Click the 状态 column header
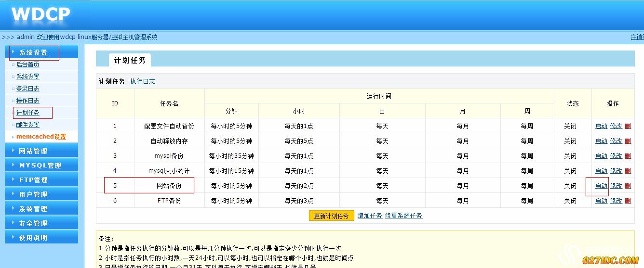Screen dimensions: 644x268 tap(573, 103)
